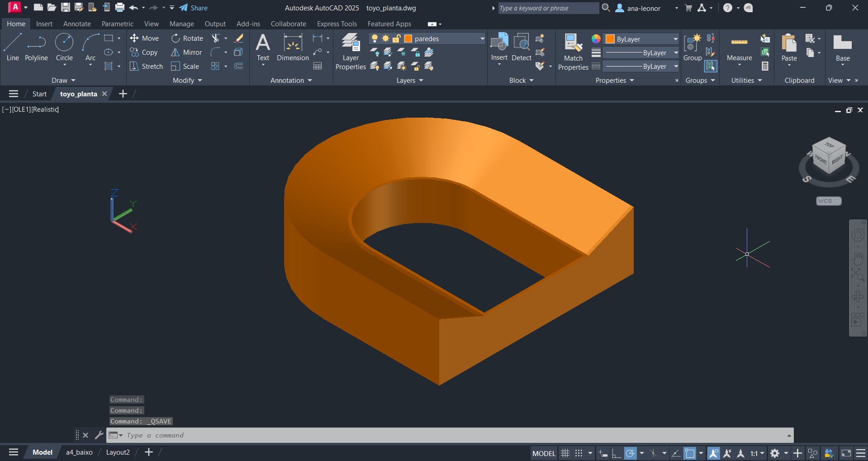Image resolution: width=868 pixels, height=461 pixels.
Task: Open the Parametric ribbon tab
Action: pyautogui.click(x=118, y=24)
